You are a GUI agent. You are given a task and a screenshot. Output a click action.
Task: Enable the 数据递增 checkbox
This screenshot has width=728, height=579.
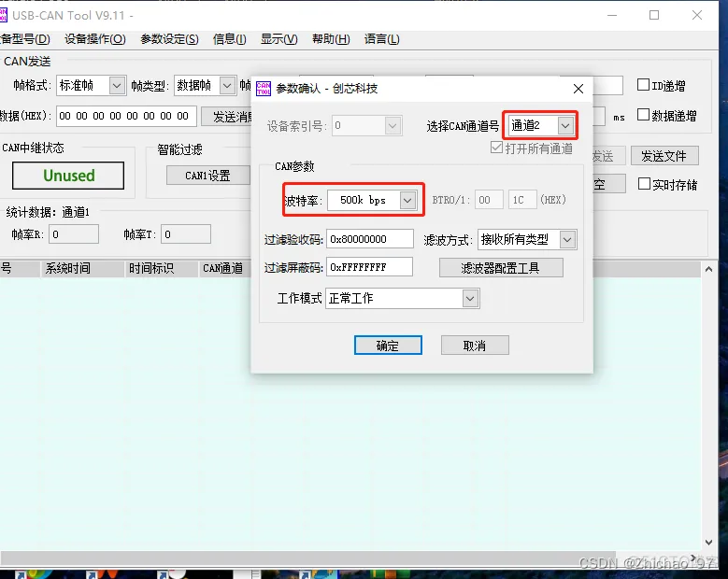coord(643,115)
